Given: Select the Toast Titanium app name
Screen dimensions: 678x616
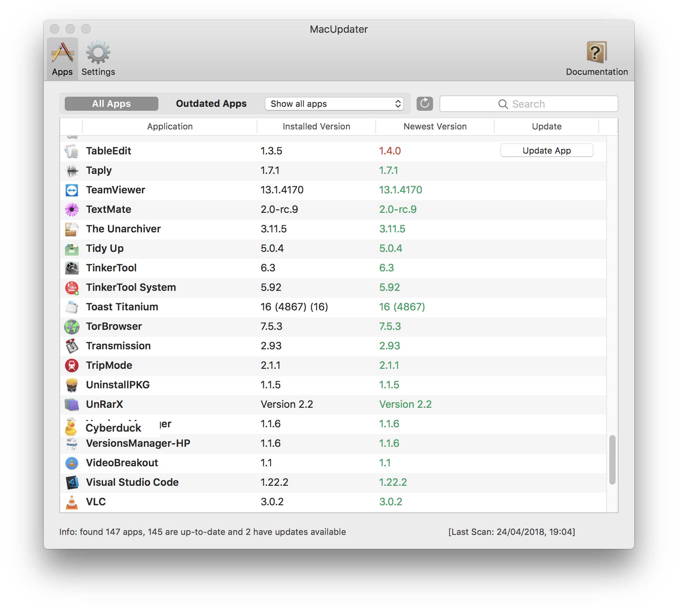Looking at the screenshot, I should coord(122,307).
